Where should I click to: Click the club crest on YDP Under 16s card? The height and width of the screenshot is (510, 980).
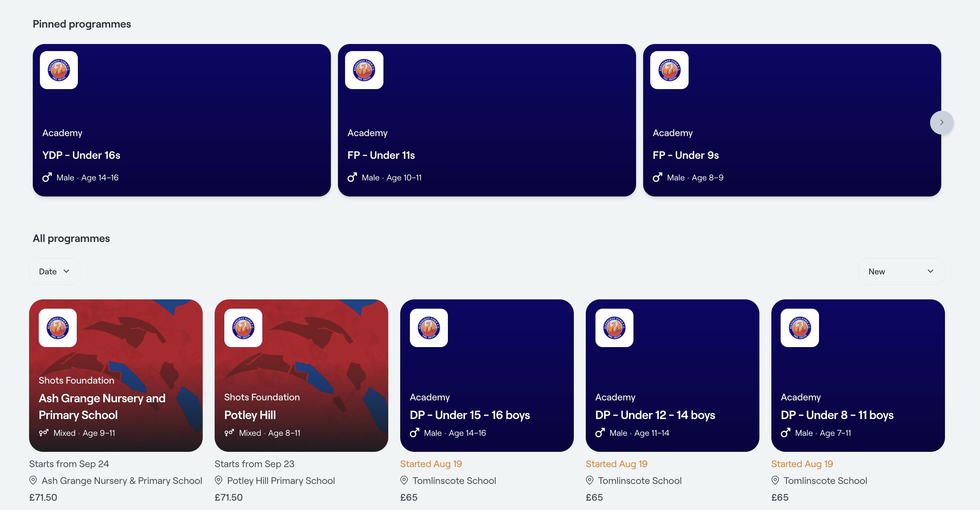click(59, 70)
